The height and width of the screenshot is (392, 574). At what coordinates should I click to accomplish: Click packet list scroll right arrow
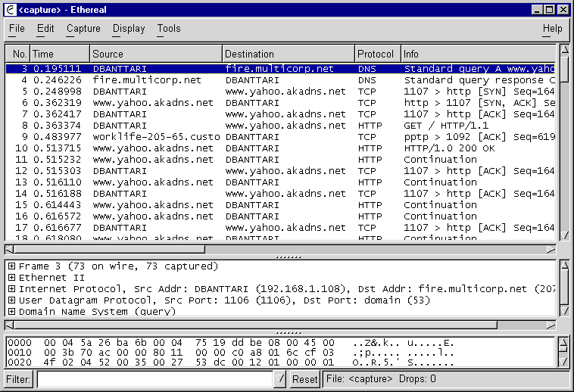click(x=551, y=250)
